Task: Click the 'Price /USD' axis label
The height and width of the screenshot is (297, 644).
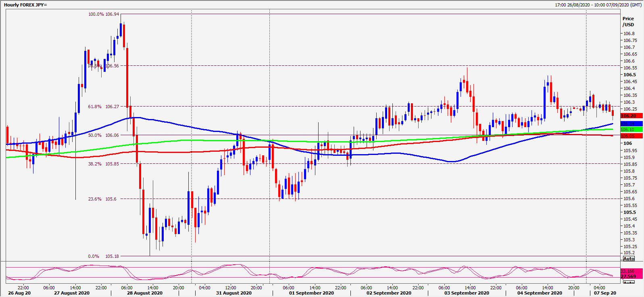Action: (x=628, y=21)
